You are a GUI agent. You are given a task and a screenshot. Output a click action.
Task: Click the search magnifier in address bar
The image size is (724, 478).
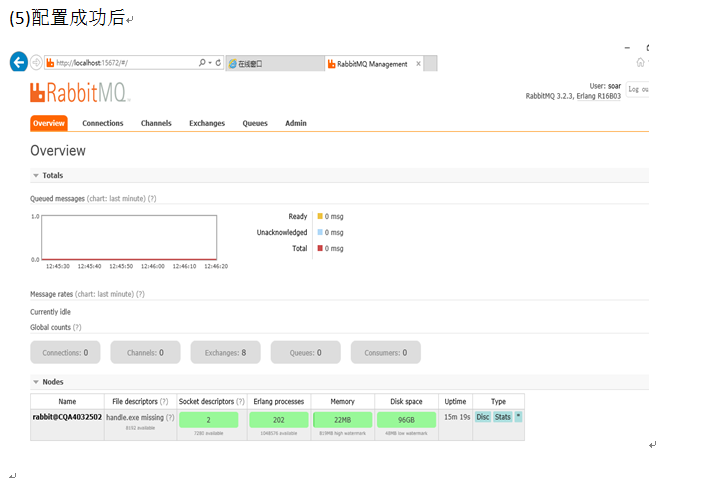pyautogui.click(x=202, y=62)
